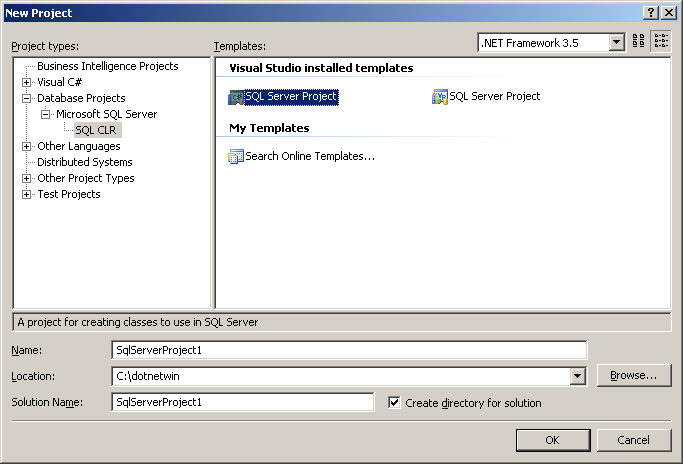Click the Cancel button
This screenshot has height=464, width=683.
634,440
